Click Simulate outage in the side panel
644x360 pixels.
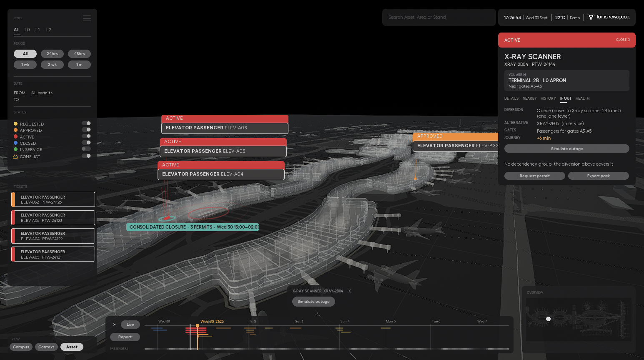coord(567,149)
